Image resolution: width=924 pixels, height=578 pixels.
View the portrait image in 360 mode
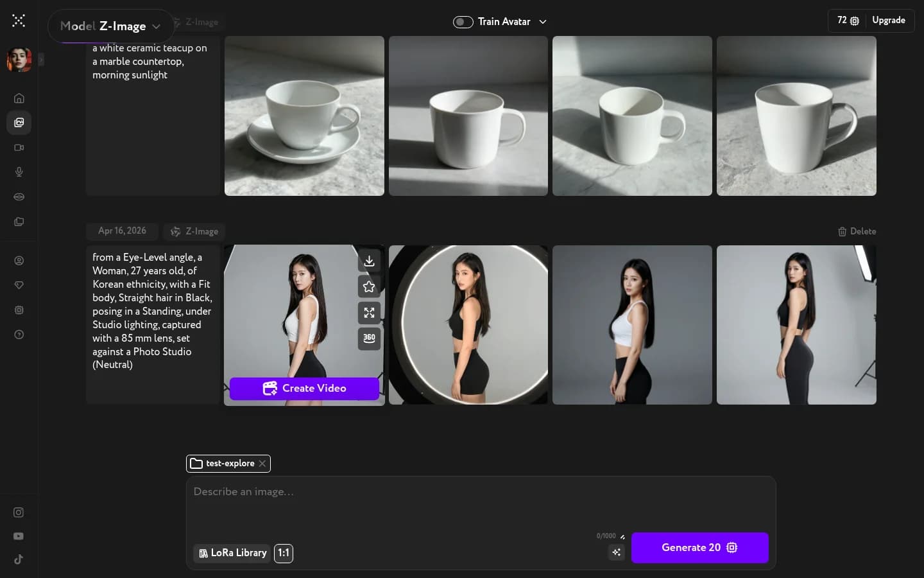[369, 338]
